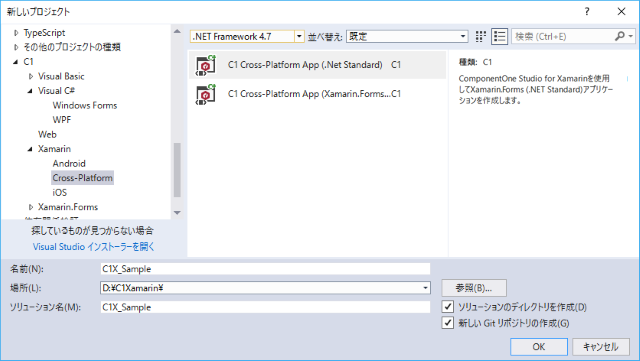Click the tree scroll down arrow

pyautogui.click(x=177, y=213)
